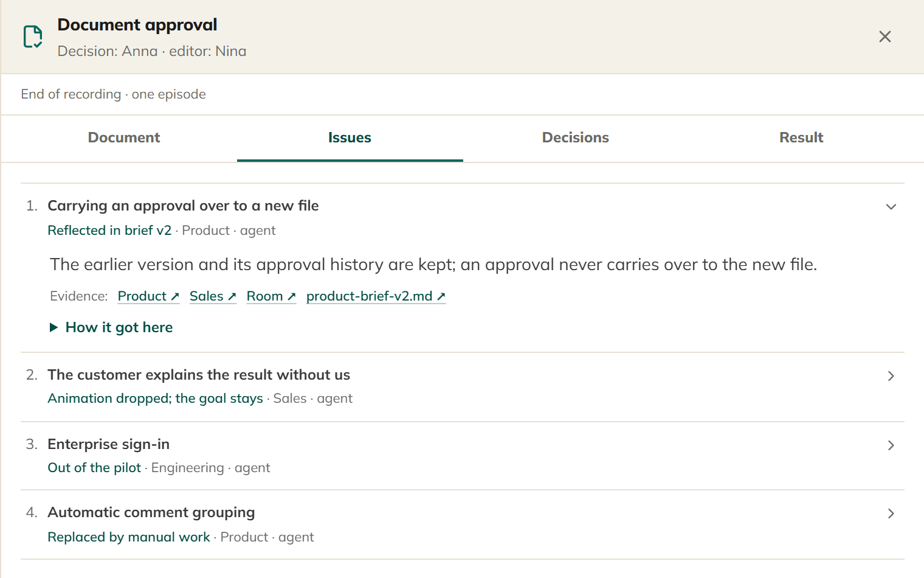Open the Sales evidence link
The image size is (924, 578).
213,296
